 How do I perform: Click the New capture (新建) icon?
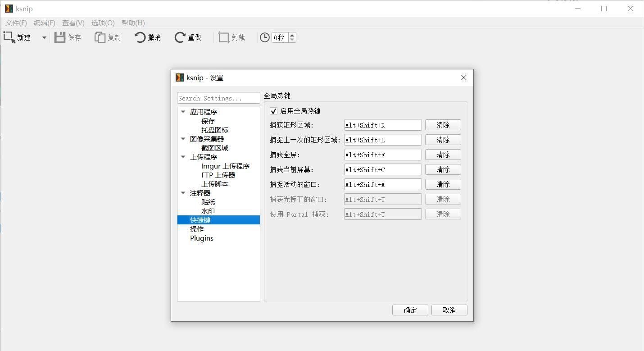tap(9, 37)
